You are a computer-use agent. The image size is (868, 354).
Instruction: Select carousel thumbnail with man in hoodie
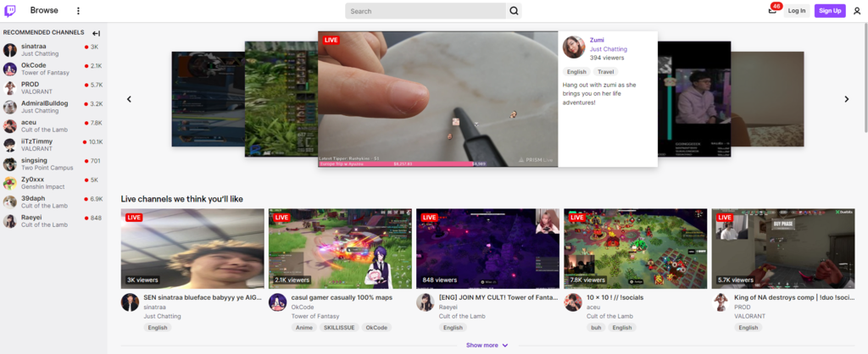[694, 99]
